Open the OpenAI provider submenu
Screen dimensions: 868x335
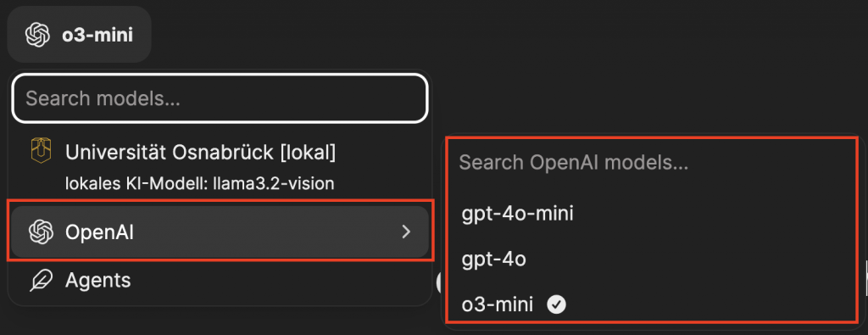(220, 232)
